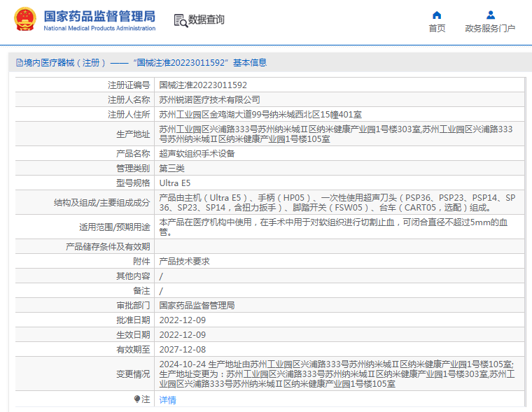Click the document icon before 境内医疗器械
The width and height of the screenshot is (532, 412).
click(x=20, y=63)
